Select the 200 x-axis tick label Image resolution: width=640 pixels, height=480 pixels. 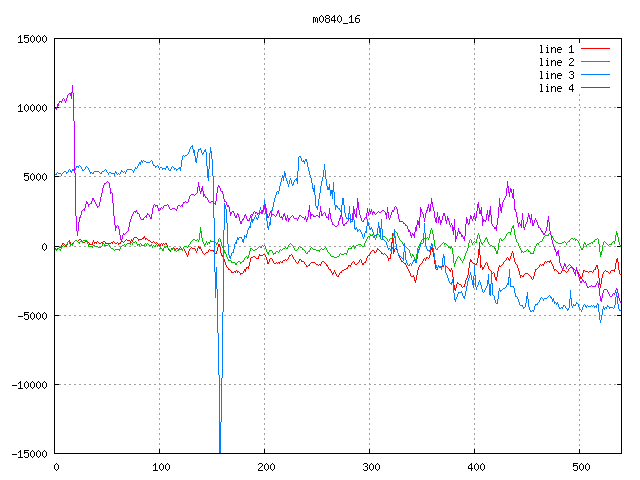[265, 467]
